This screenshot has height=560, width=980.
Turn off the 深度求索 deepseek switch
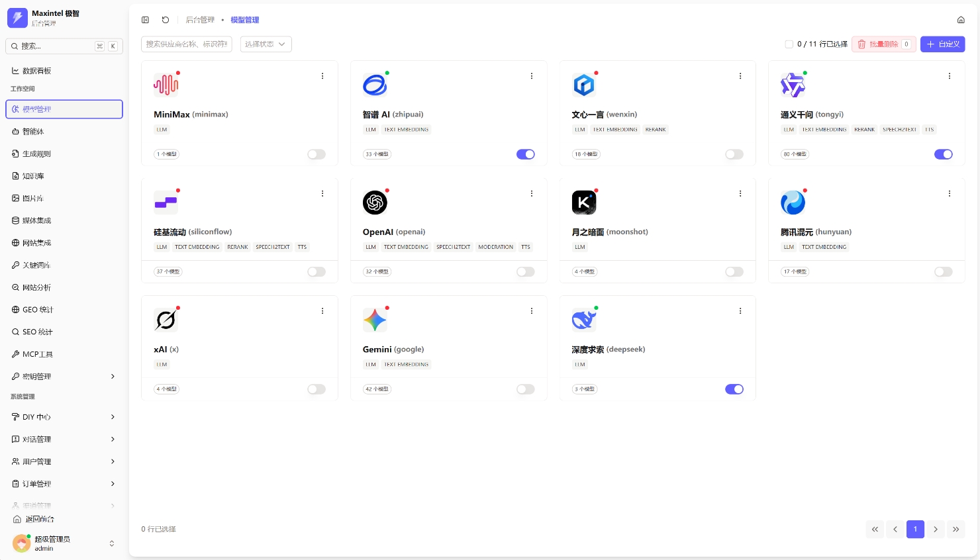[x=734, y=389]
